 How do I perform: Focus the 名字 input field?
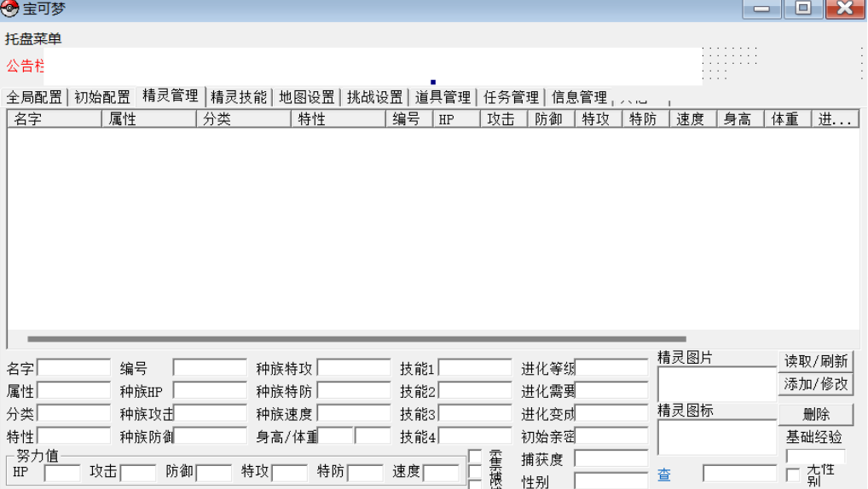(73, 368)
